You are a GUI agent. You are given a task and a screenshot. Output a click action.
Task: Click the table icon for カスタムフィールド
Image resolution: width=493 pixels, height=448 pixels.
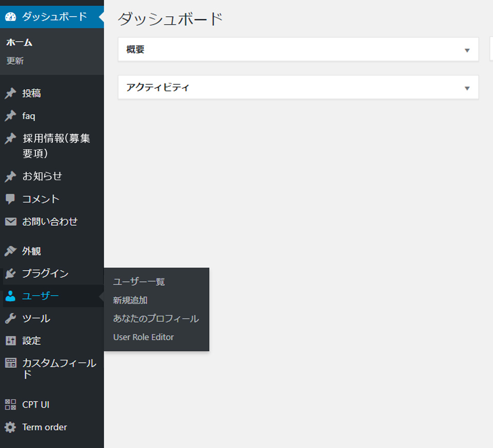10,363
